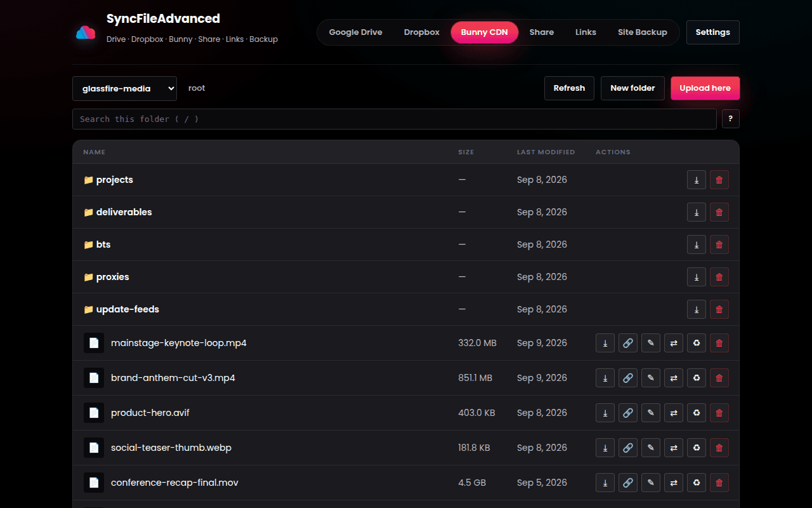Delete mainstage-keynote-loop.mp4 with its trash icon
The height and width of the screenshot is (508, 812).
pyautogui.click(x=719, y=343)
